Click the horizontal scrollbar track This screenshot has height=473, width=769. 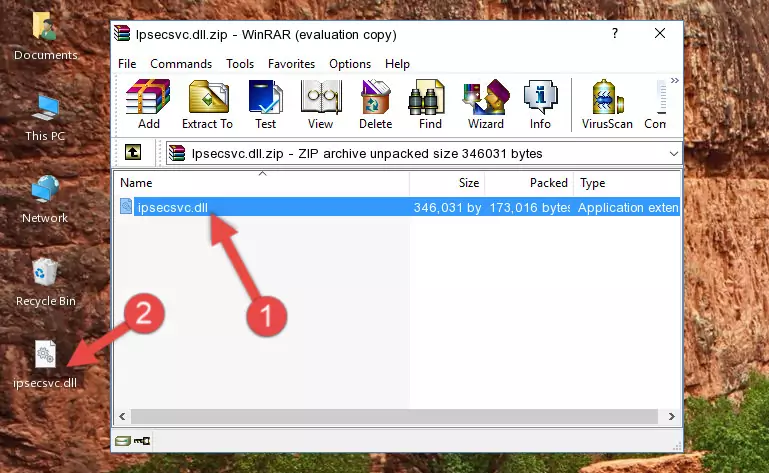[x=394, y=417]
